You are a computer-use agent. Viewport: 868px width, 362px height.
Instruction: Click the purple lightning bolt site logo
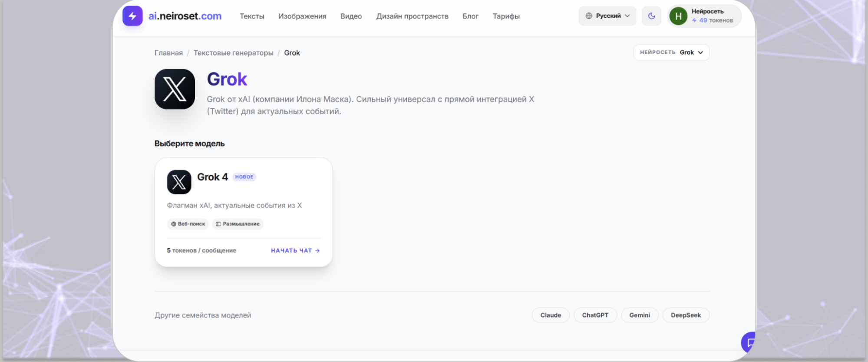pos(132,16)
